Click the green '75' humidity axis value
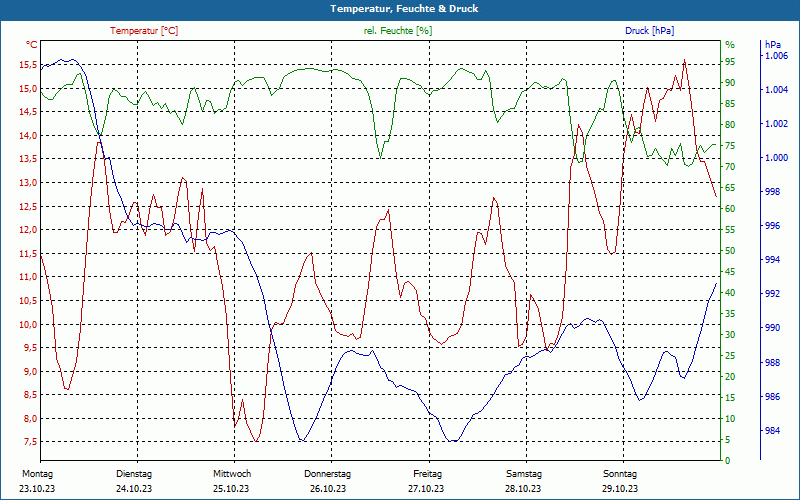Viewport: 800px width, 500px height. 730,146
